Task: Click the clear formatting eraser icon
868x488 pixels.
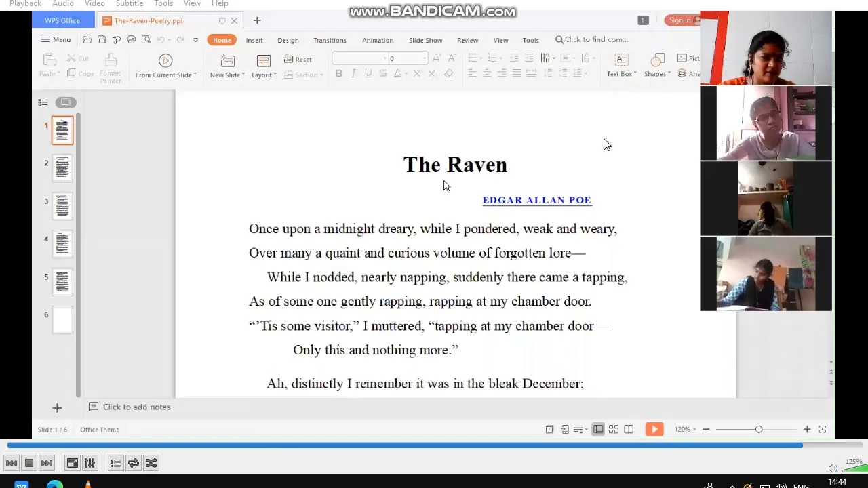Action: tap(448, 74)
